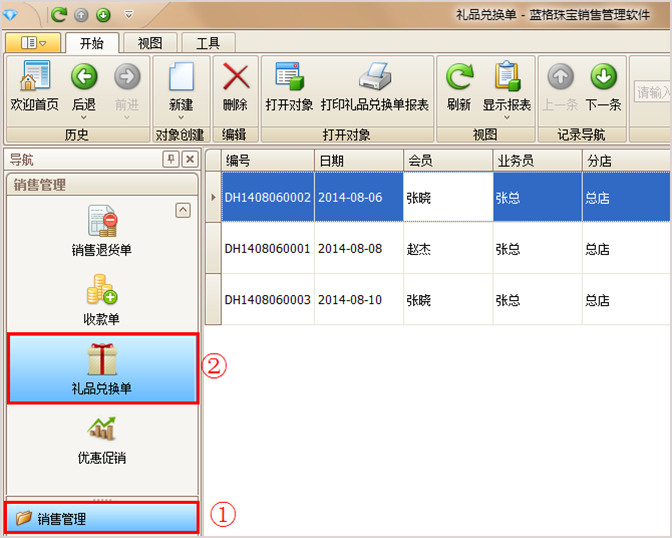This screenshot has height=538, width=672.
Task: Click title bar grey up-arrow icon
Action: [81, 15]
